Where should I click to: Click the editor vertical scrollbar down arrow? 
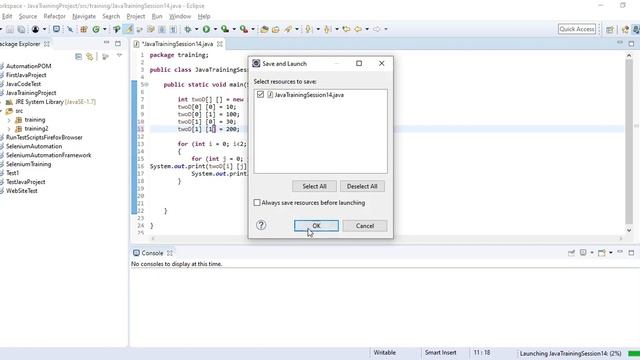[629, 230]
